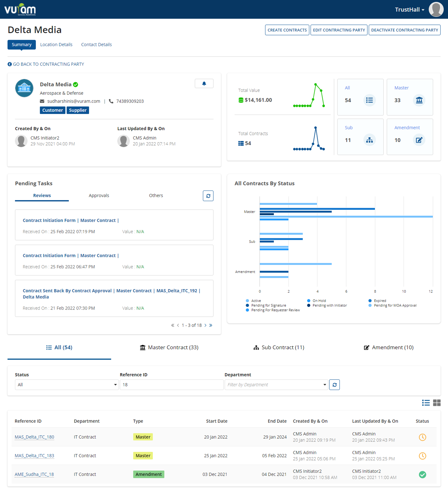Select the All (54) contracts tab

point(59,347)
